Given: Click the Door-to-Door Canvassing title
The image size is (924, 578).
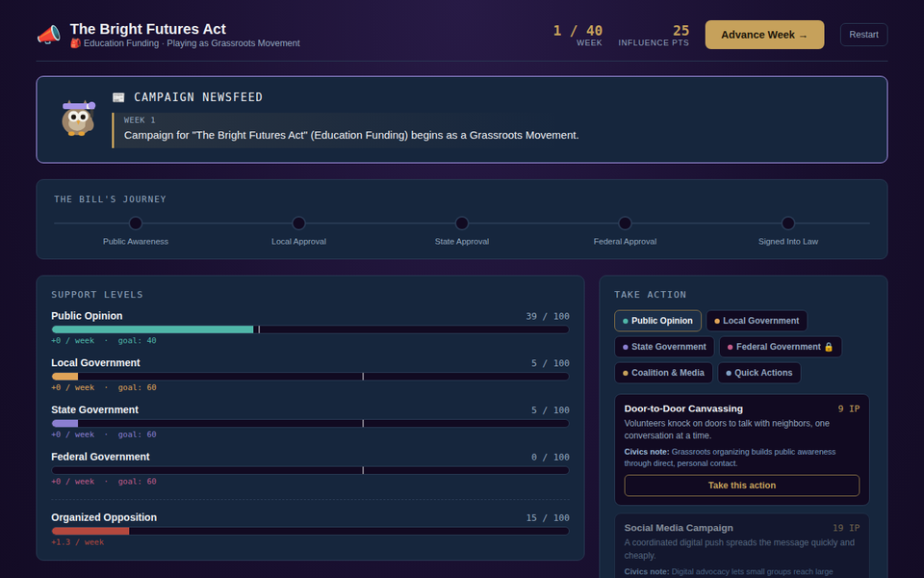Looking at the screenshot, I should pos(683,408).
